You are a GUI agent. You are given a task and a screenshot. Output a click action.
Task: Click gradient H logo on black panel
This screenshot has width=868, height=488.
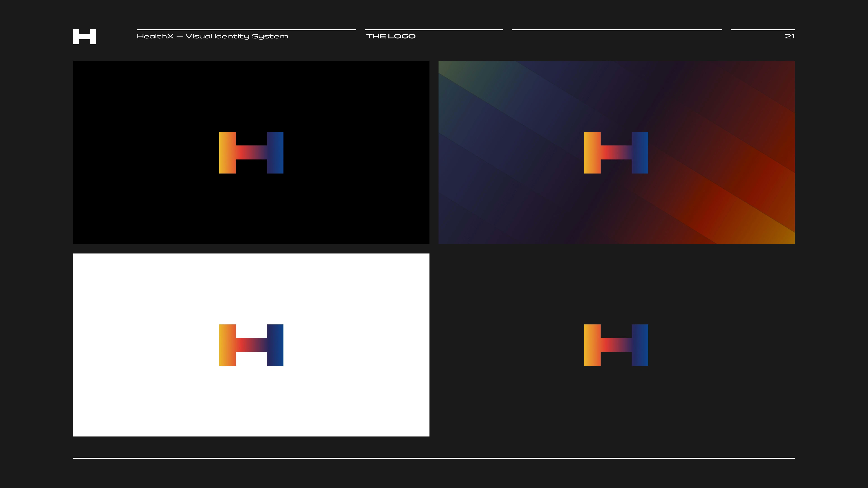(x=251, y=152)
